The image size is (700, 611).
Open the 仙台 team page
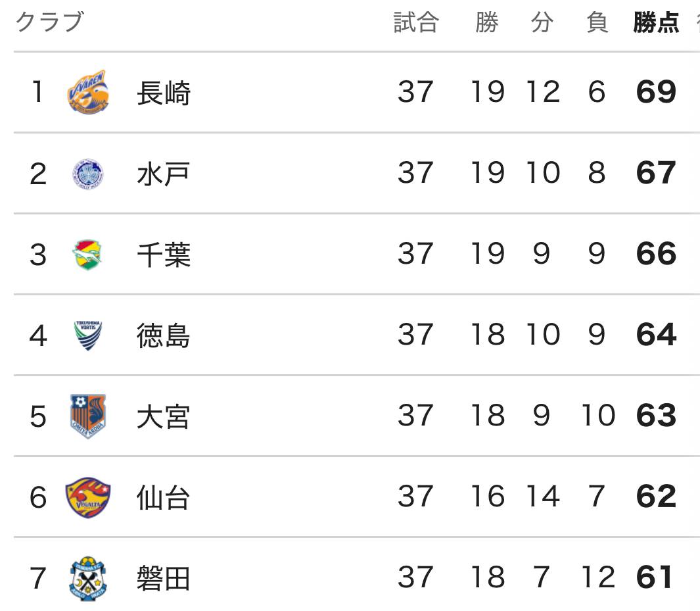pyautogui.click(x=164, y=498)
